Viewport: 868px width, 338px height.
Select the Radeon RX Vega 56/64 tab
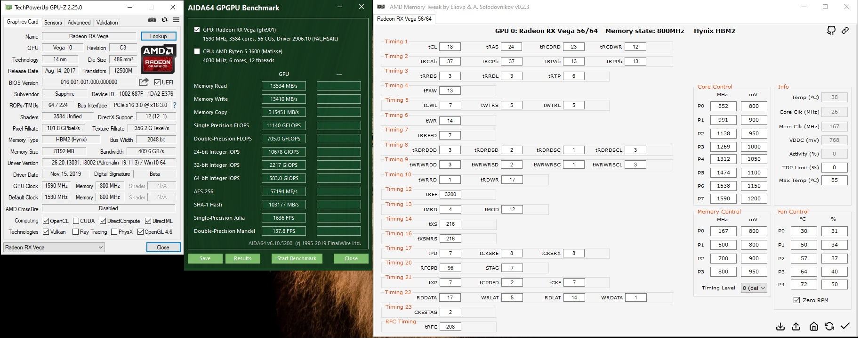[404, 19]
